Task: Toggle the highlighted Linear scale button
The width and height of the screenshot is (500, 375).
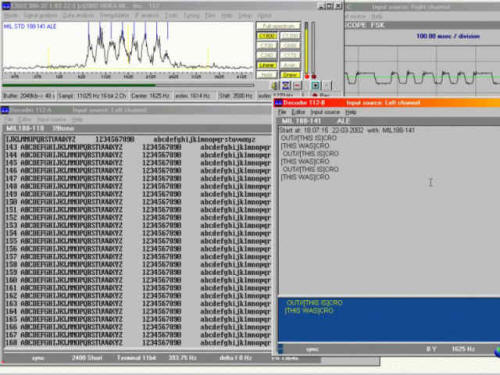Action: pos(267,65)
